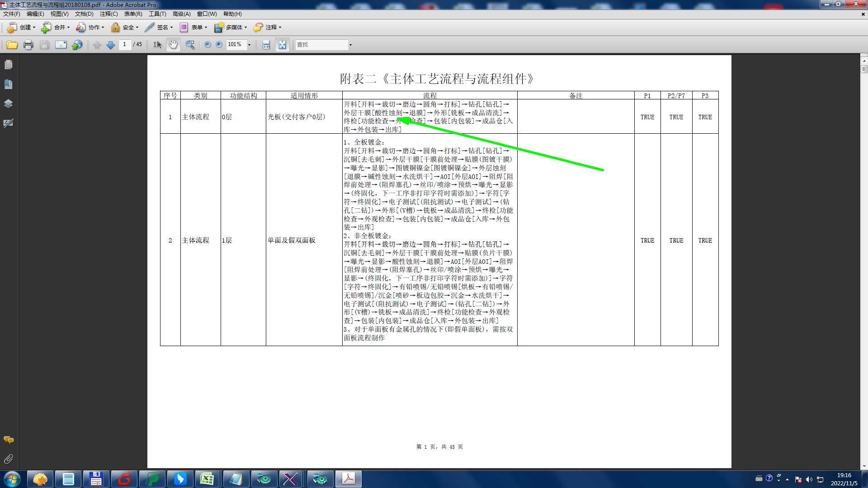The image size is (868, 488).
Task: Expand the 查找 search options arrow
Action: pos(350,45)
